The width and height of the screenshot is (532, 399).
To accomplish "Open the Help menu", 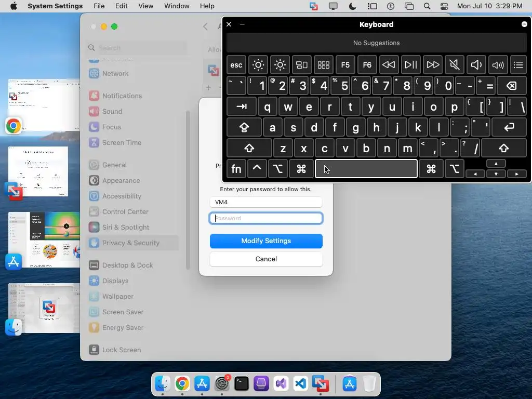I will pos(207,6).
